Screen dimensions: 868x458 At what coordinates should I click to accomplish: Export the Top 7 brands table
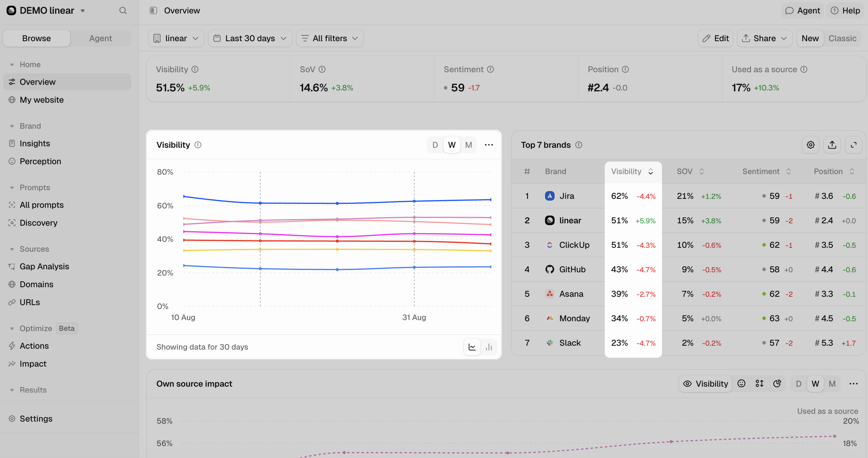pos(832,145)
